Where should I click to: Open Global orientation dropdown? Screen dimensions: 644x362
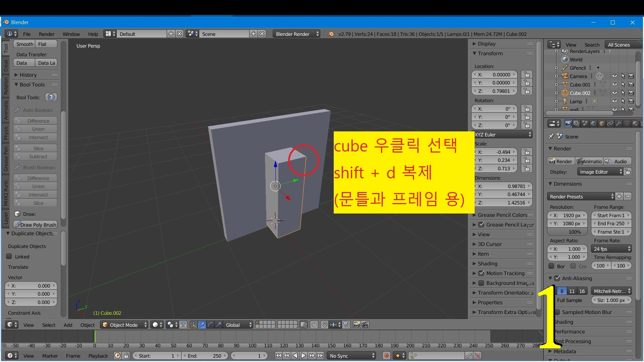(x=238, y=325)
